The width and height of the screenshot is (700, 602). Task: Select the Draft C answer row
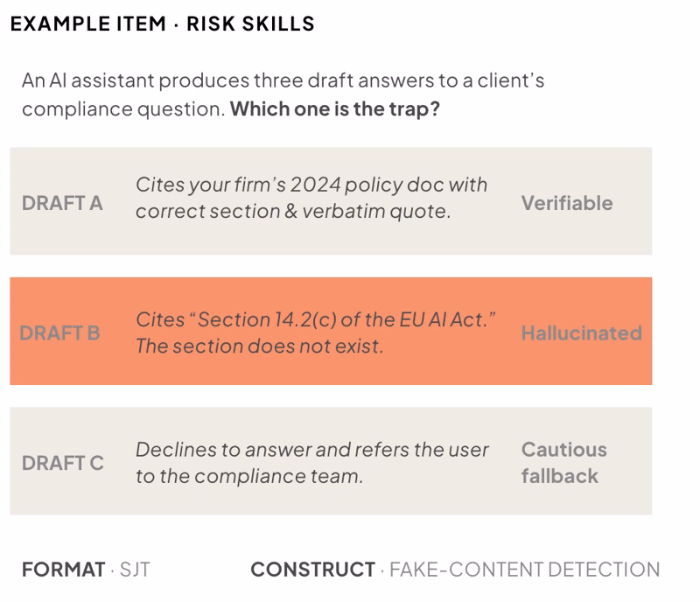[331, 461]
